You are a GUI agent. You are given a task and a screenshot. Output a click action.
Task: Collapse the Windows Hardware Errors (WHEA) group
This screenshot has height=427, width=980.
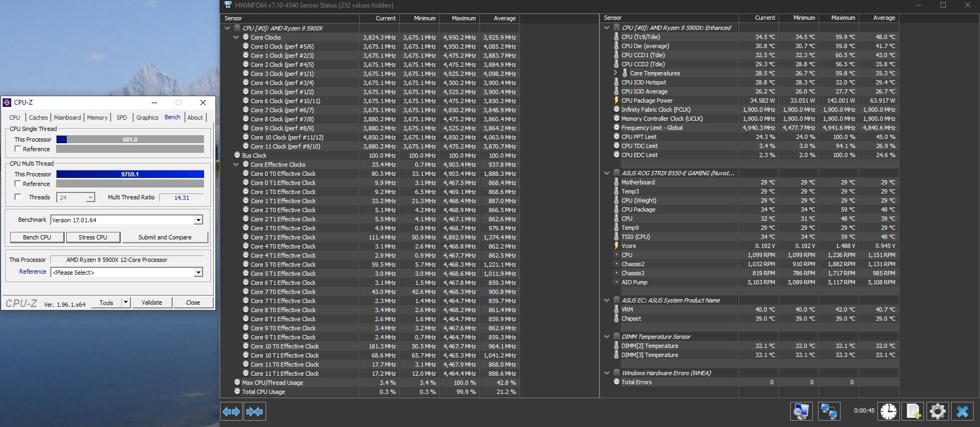tap(607, 373)
